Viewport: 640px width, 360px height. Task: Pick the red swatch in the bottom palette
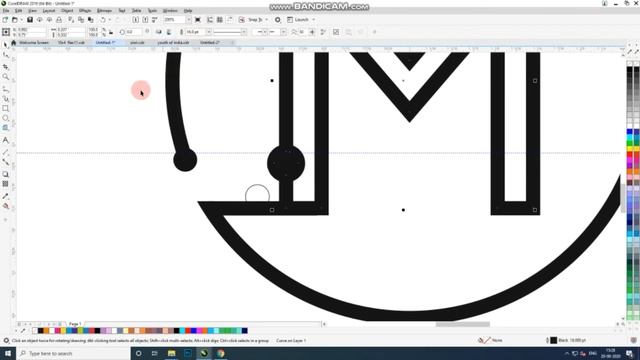point(187,331)
